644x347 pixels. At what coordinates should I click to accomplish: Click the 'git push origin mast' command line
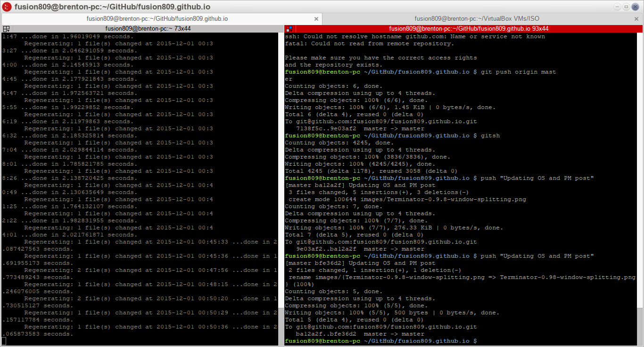pos(421,72)
